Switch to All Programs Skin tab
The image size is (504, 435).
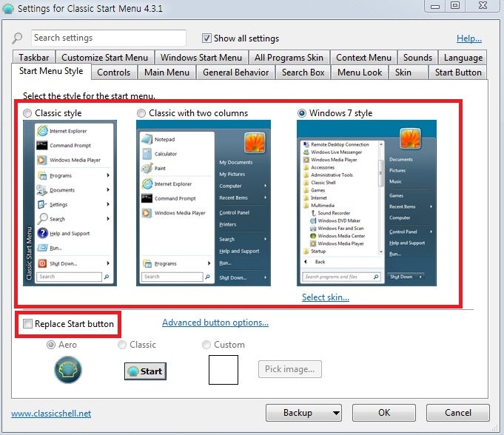click(289, 57)
